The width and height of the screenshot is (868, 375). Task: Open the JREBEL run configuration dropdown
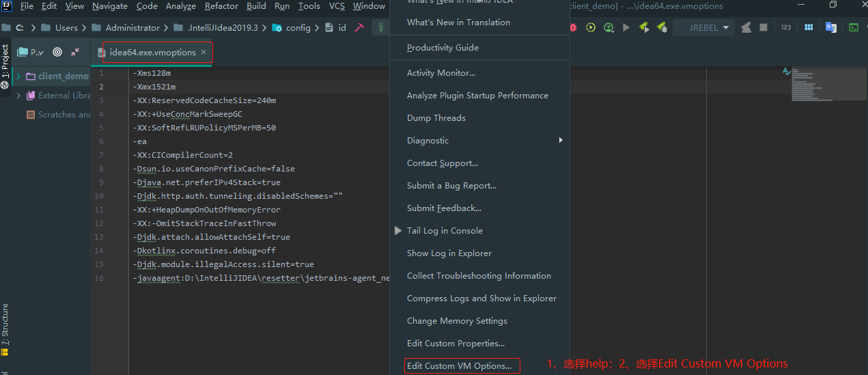coord(703,28)
